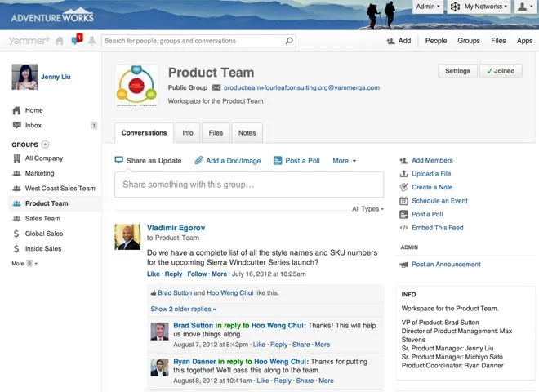Click the My Networks globe icon
This screenshot has width=539, height=392.
pyautogui.click(x=455, y=7)
